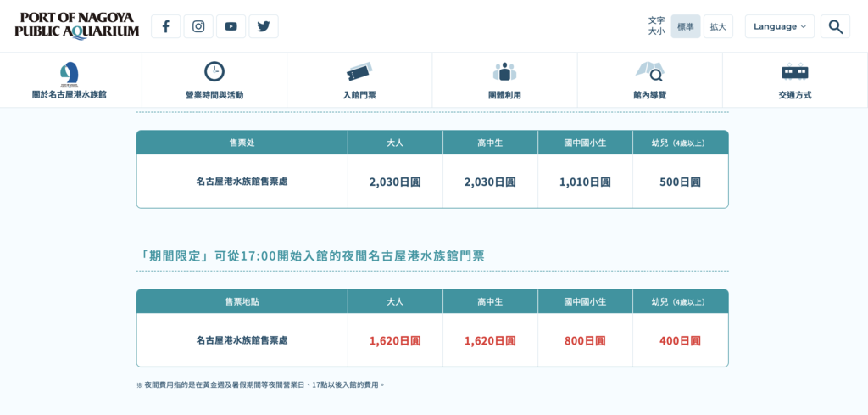The image size is (868, 415).
Task: Click the ticket icon above 入館門票
Action: [359, 72]
